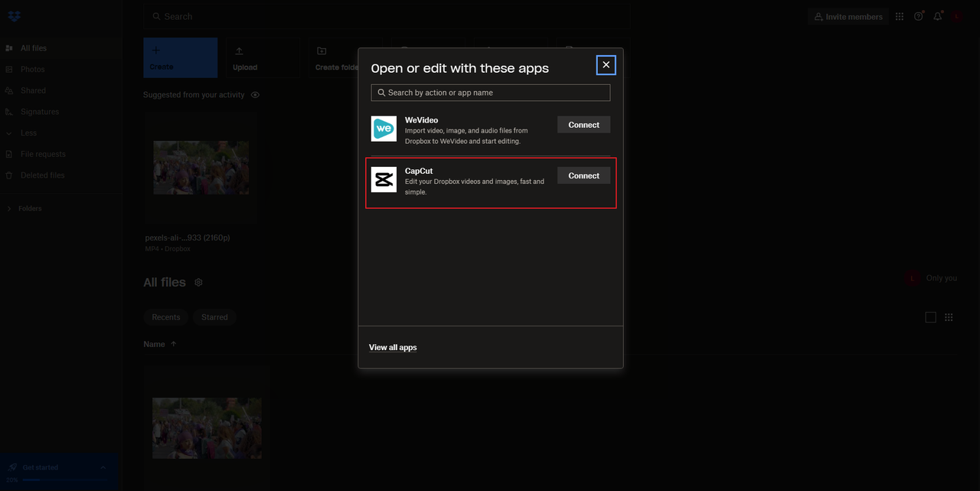Select the Starred filter chip
980x491 pixels.
tap(214, 317)
